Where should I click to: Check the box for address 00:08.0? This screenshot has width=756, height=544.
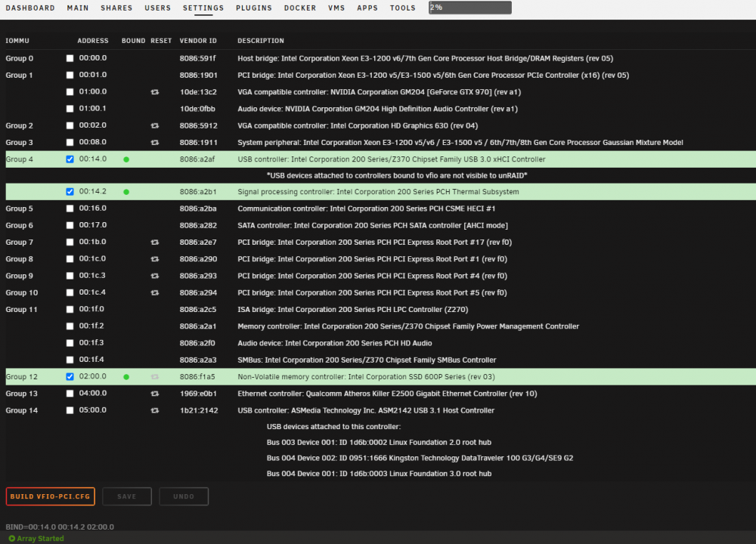click(70, 143)
